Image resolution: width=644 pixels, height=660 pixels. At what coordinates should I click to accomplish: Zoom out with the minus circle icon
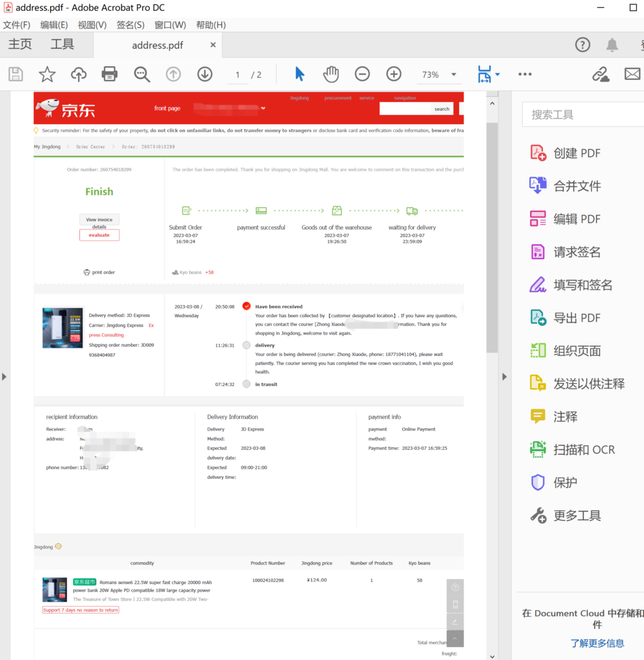tap(362, 75)
